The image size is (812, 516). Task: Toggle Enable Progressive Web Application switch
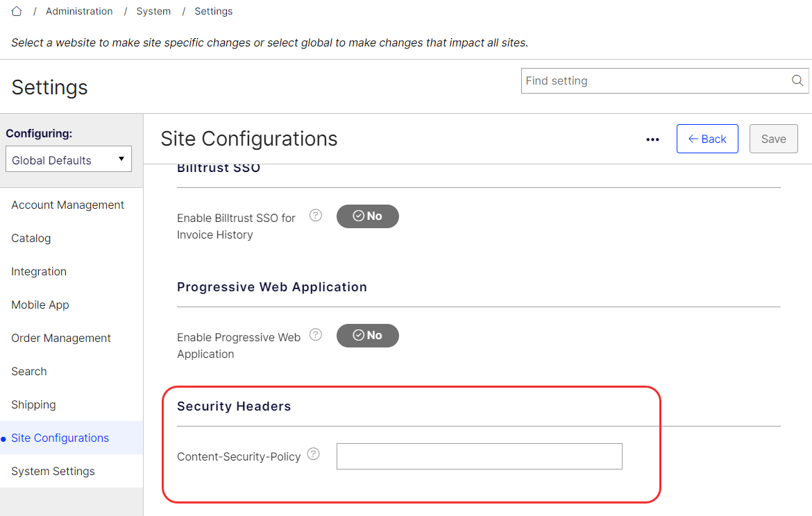pyautogui.click(x=368, y=336)
